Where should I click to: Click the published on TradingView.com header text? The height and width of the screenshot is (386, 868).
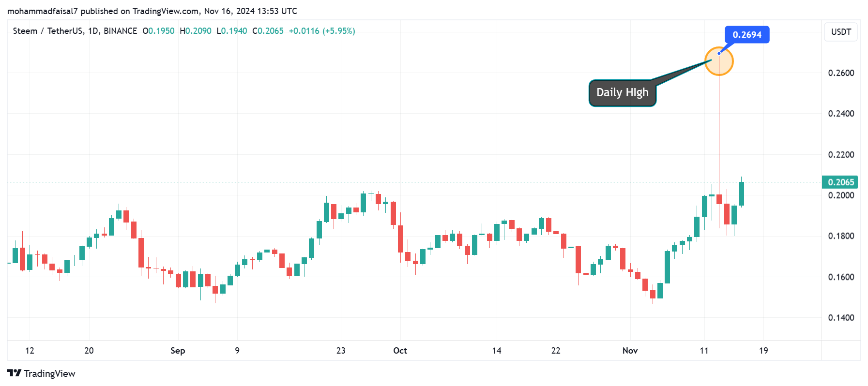click(152, 11)
